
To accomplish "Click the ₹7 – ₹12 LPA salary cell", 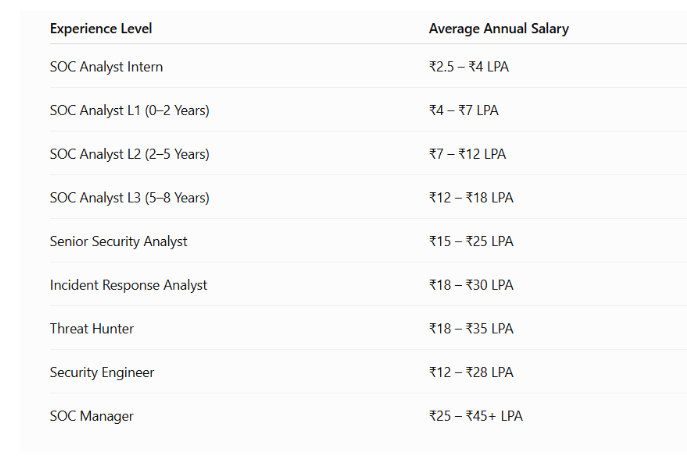I will tap(467, 154).
